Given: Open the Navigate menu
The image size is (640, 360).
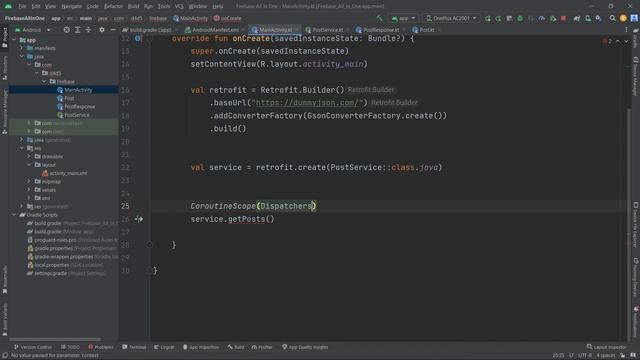Looking at the screenshot, I should coord(71,7).
